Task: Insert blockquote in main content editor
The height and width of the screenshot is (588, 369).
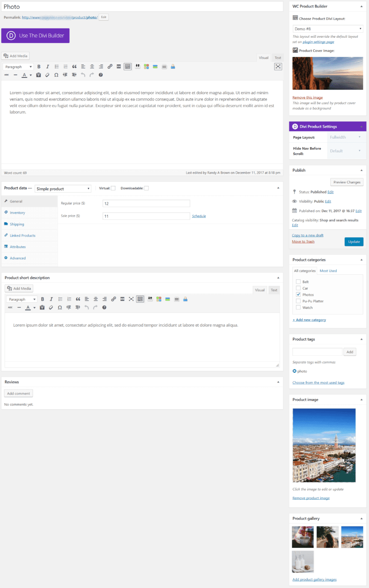Action: tap(74, 67)
